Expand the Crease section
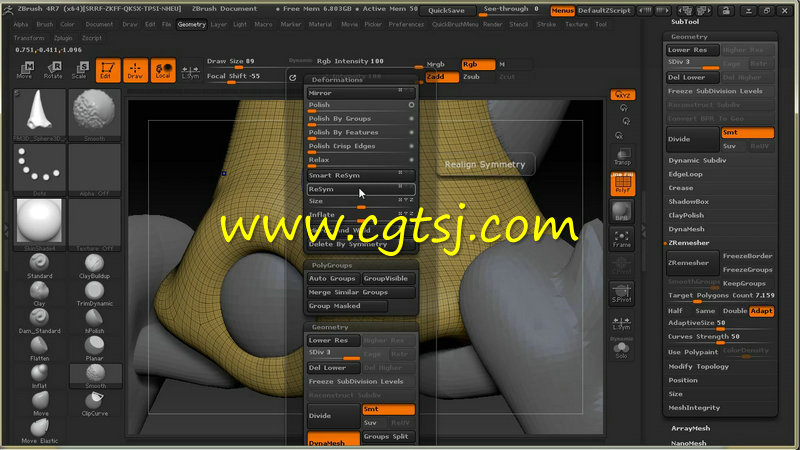 point(681,188)
